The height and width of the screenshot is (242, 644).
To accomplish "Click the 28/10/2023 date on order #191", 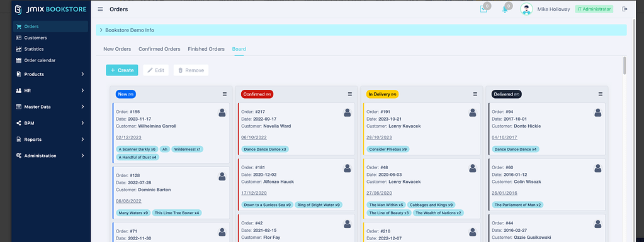I will pos(379,138).
